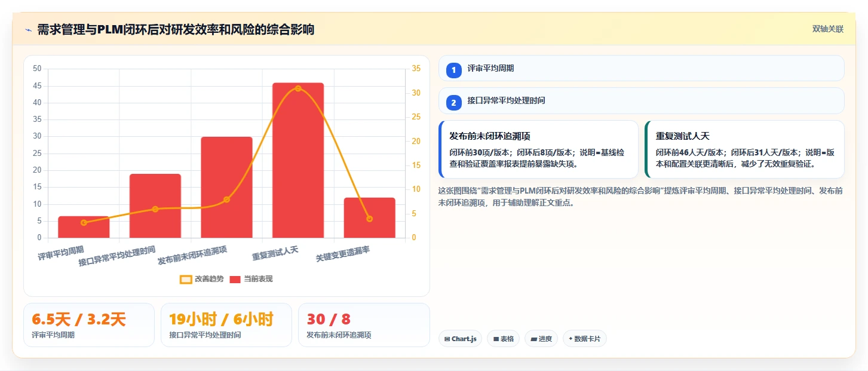Screen dimensions: 868x371
Task: Click the left axis value 50
Action: [x=37, y=69]
